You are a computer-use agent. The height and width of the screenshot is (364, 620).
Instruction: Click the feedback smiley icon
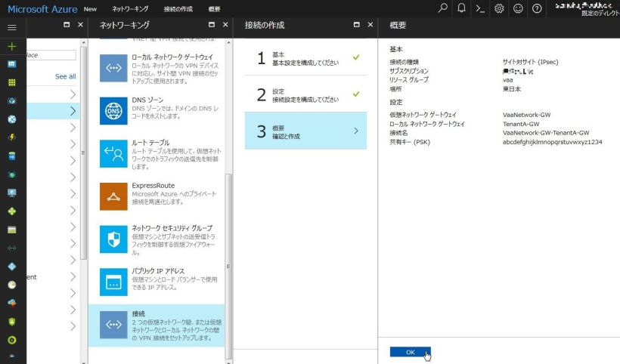pyautogui.click(x=518, y=8)
